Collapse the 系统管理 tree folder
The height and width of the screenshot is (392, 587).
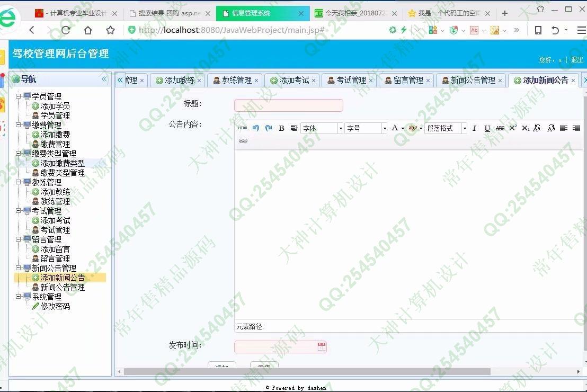19,297
